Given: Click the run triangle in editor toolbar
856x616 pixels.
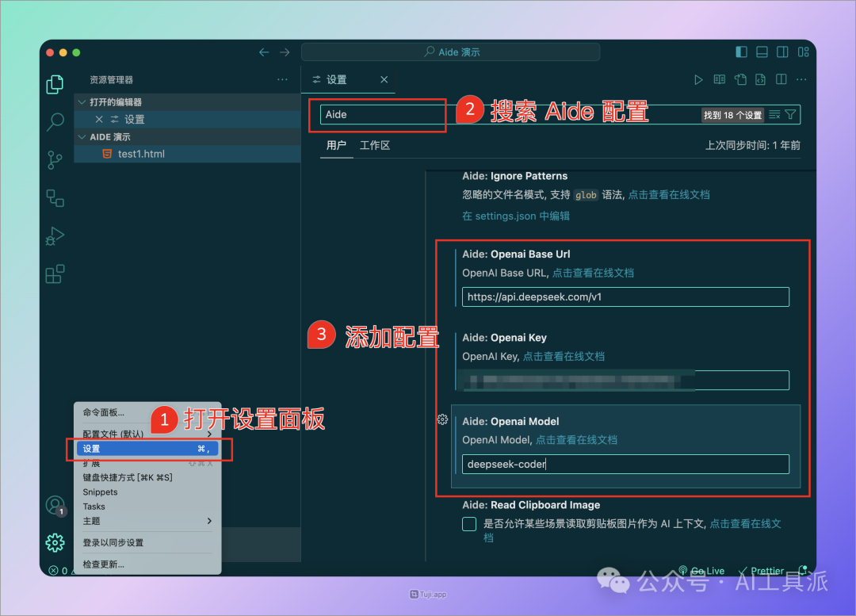Looking at the screenshot, I should point(698,80).
